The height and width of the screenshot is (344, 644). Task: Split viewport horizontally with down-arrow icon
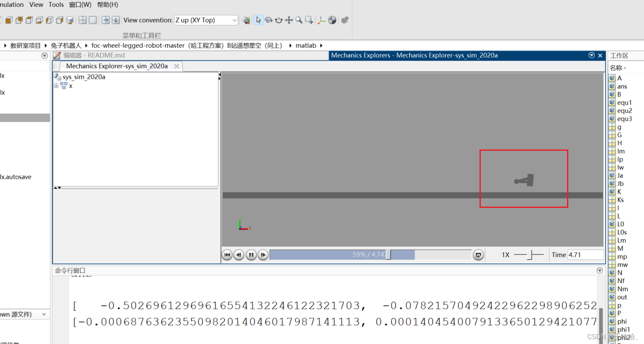tap(116, 20)
